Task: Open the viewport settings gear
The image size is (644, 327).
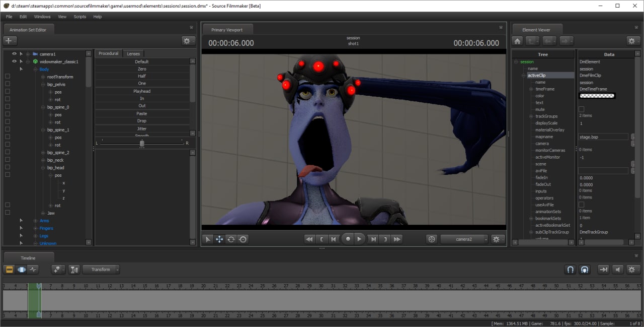Action: (498, 239)
